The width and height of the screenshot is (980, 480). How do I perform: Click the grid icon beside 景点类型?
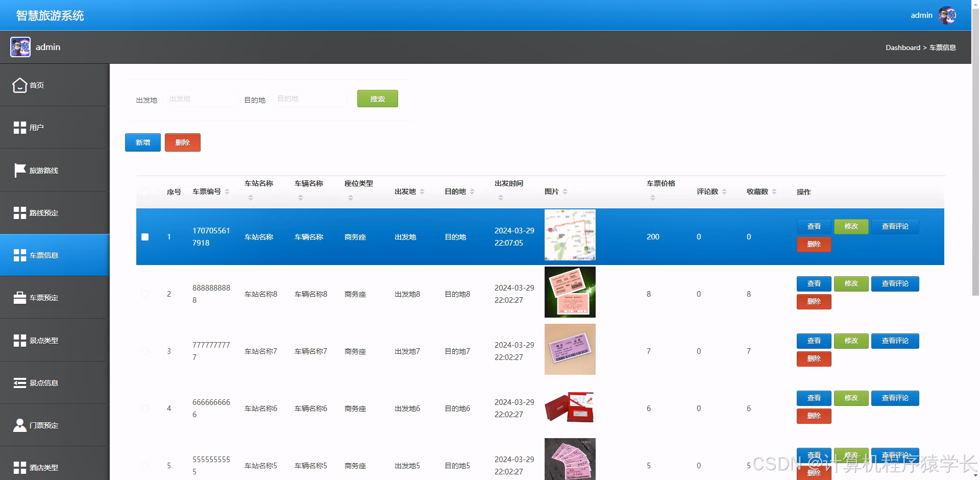point(19,341)
